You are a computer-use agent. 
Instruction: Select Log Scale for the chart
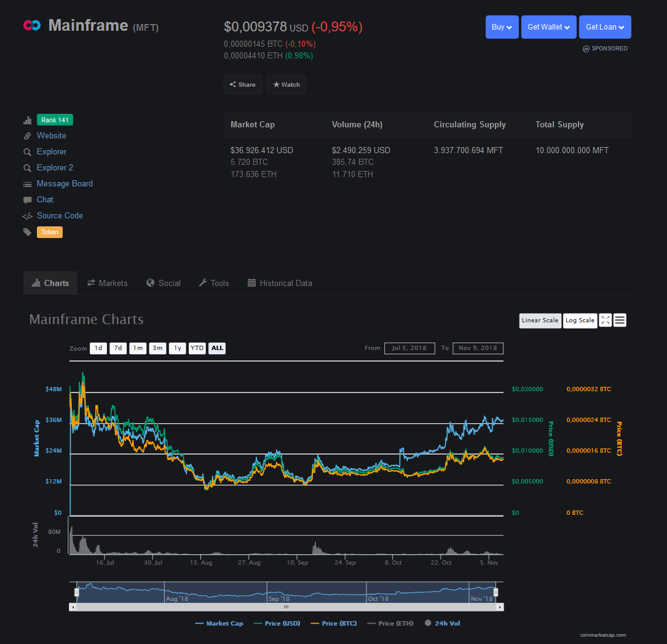580,320
